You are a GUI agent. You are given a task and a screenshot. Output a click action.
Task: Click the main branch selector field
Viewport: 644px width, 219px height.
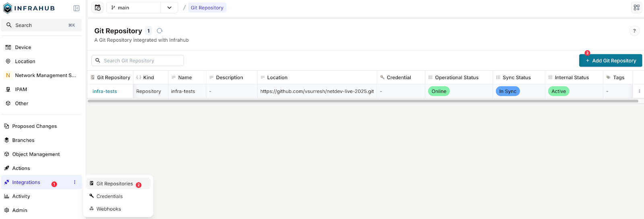point(134,8)
